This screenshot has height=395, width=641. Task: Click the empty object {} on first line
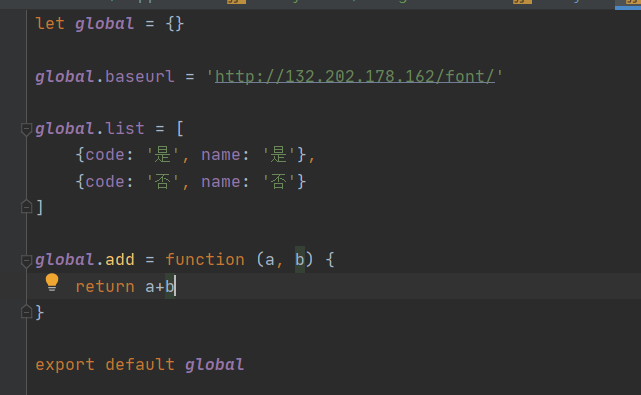pyautogui.click(x=175, y=24)
